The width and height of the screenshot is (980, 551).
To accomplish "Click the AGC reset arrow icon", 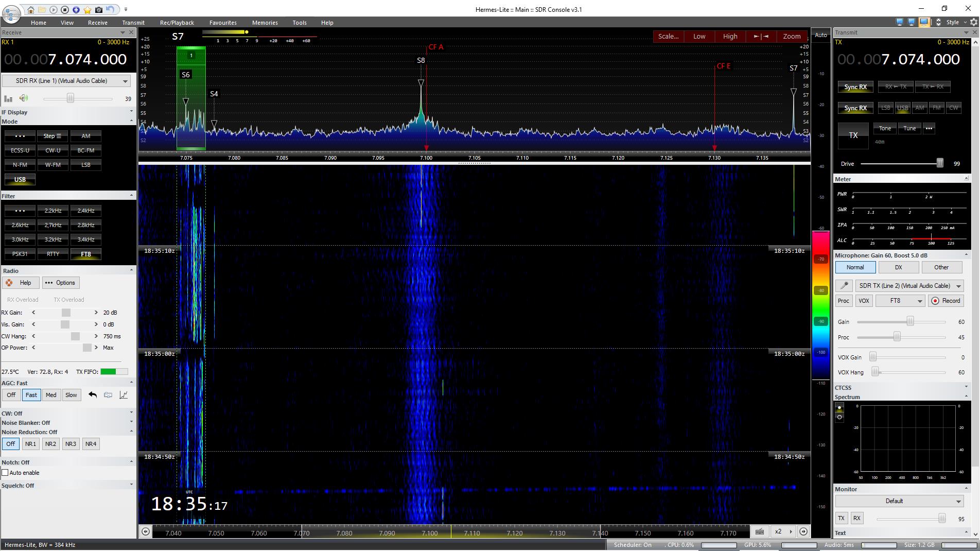I will coord(93,395).
